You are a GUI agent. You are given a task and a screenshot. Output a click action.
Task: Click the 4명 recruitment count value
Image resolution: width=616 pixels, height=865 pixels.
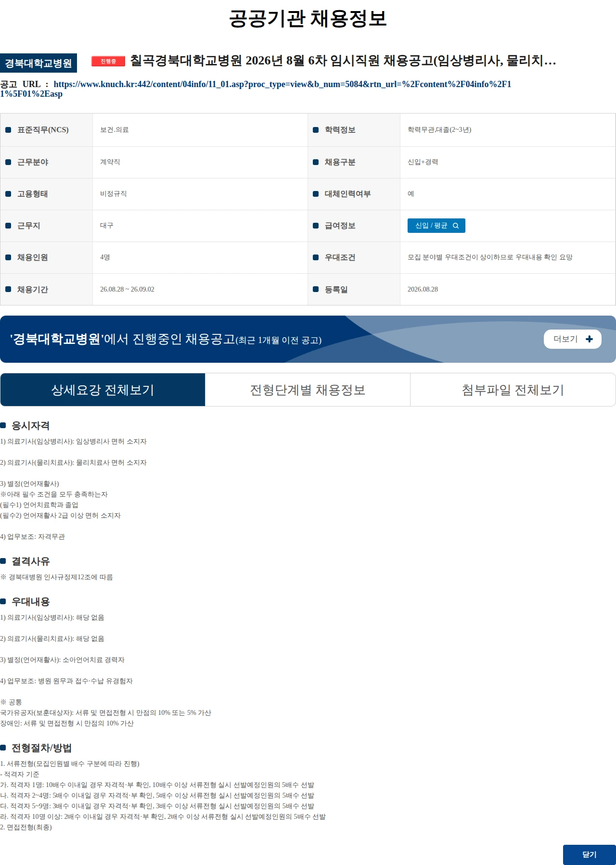pos(105,257)
